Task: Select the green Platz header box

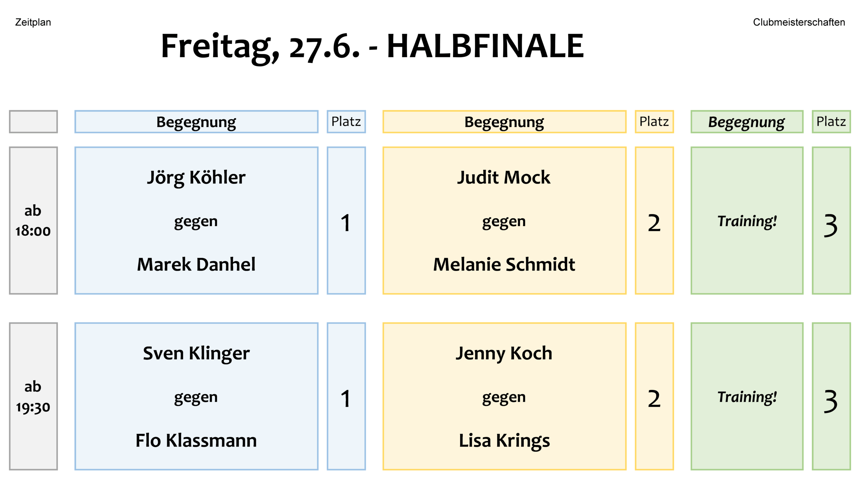Action: 831,122
